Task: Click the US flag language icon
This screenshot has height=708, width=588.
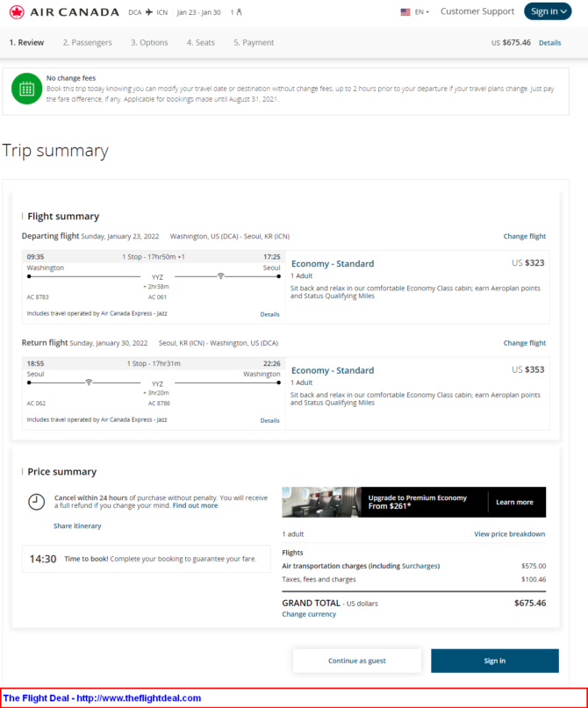Action: (405, 12)
